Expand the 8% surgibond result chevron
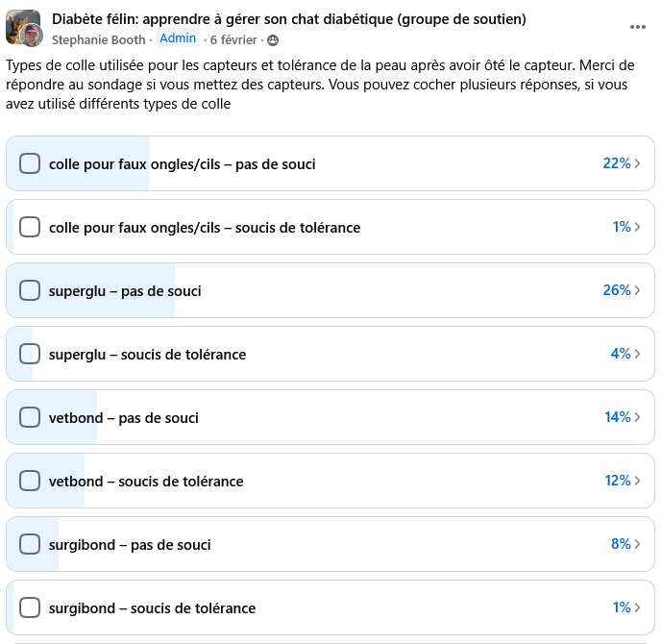Image resolution: width=661 pixels, height=644 pixels. (x=637, y=544)
